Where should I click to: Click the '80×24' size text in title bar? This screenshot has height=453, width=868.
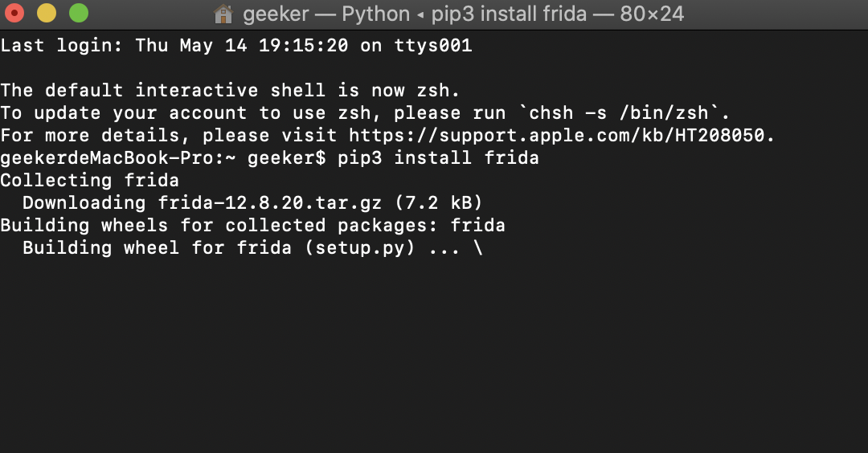tap(652, 14)
